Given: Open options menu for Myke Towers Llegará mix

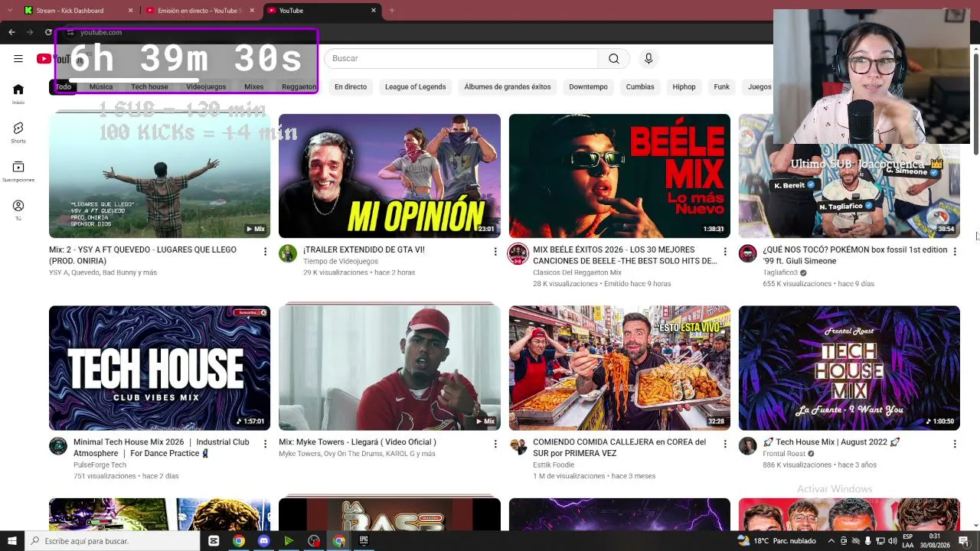Looking at the screenshot, I should pyautogui.click(x=495, y=444).
